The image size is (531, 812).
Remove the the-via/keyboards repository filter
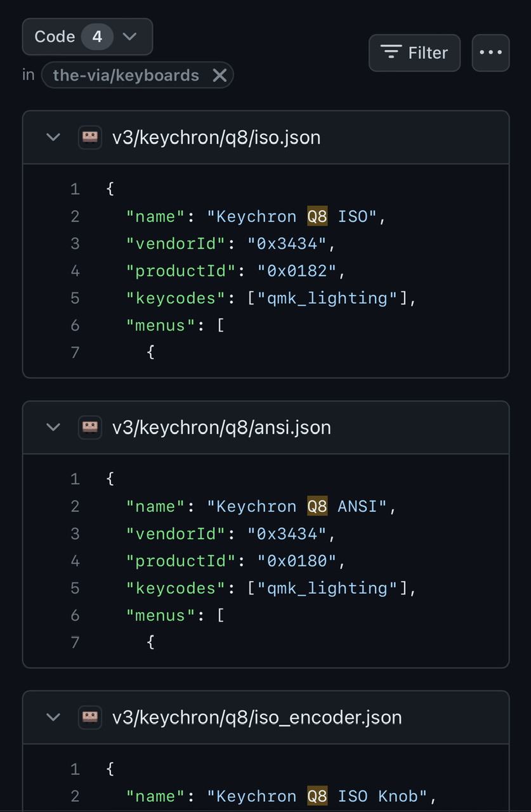pyautogui.click(x=220, y=75)
